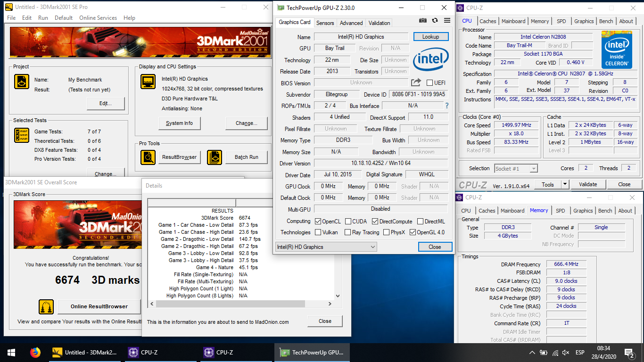Click Details horizontal scrollbar
The width and height of the screenshot is (644, 362).
[x=240, y=304]
